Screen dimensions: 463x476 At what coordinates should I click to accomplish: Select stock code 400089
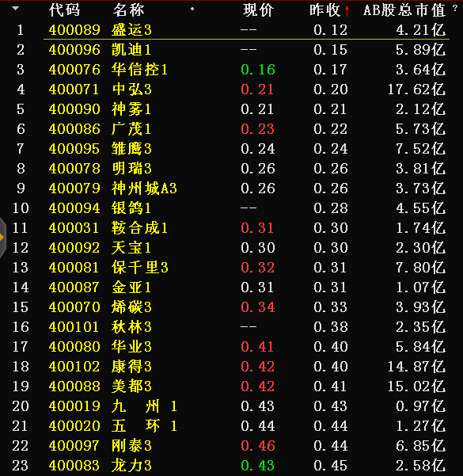tap(74, 30)
